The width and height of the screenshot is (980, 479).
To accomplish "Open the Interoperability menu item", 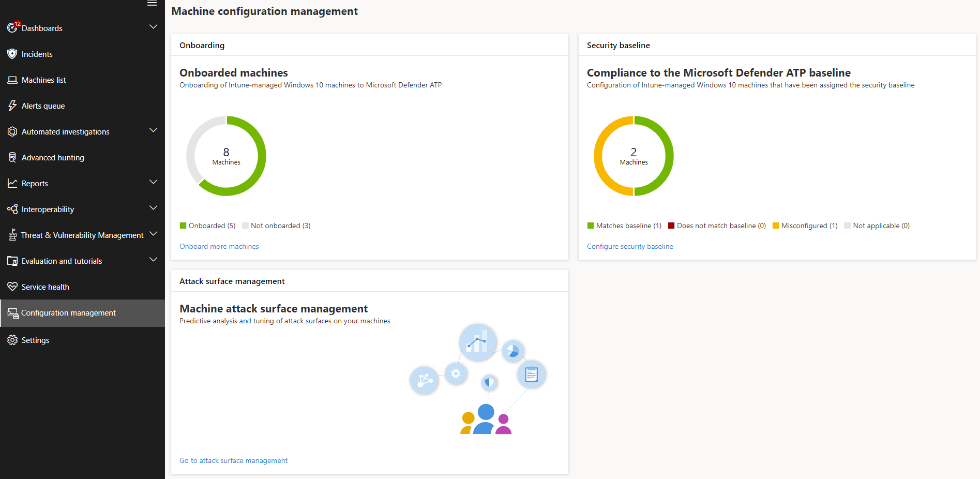I will (x=48, y=209).
